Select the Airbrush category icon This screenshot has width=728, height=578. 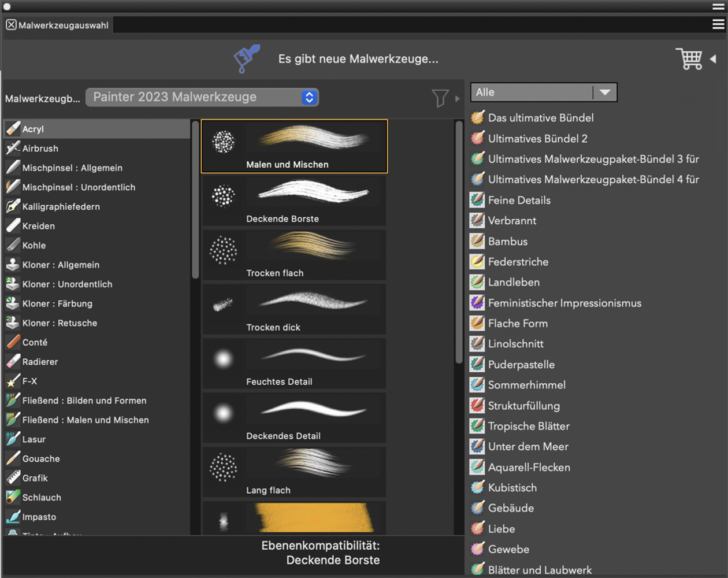13,149
